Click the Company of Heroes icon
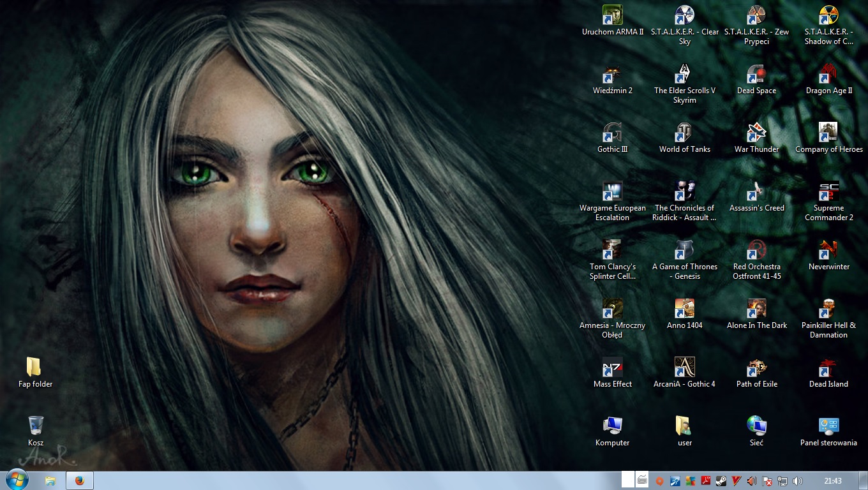The image size is (868, 490). pyautogui.click(x=828, y=138)
